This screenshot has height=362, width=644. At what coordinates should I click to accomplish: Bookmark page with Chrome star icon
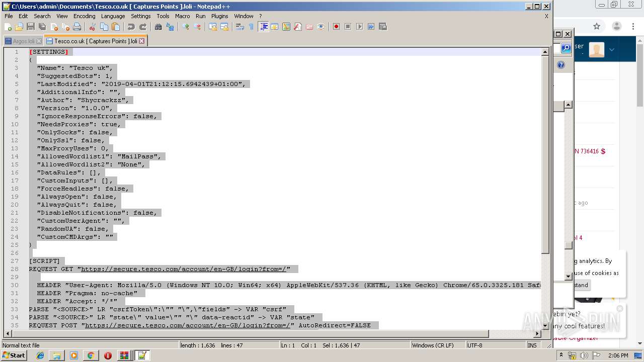click(x=597, y=26)
